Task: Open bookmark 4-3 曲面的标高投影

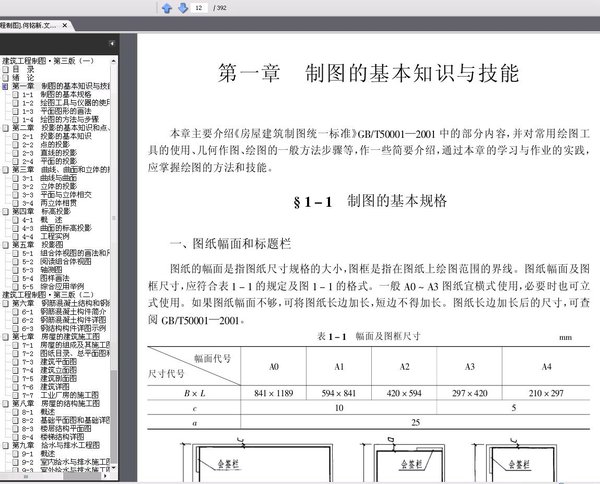Action: click(57, 228)
